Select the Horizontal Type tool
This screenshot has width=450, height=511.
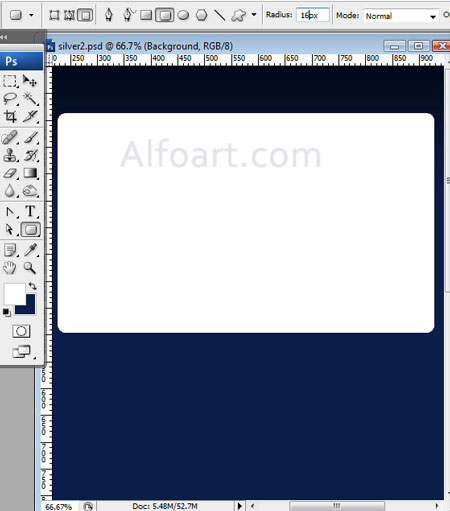(x=30, y=212)
